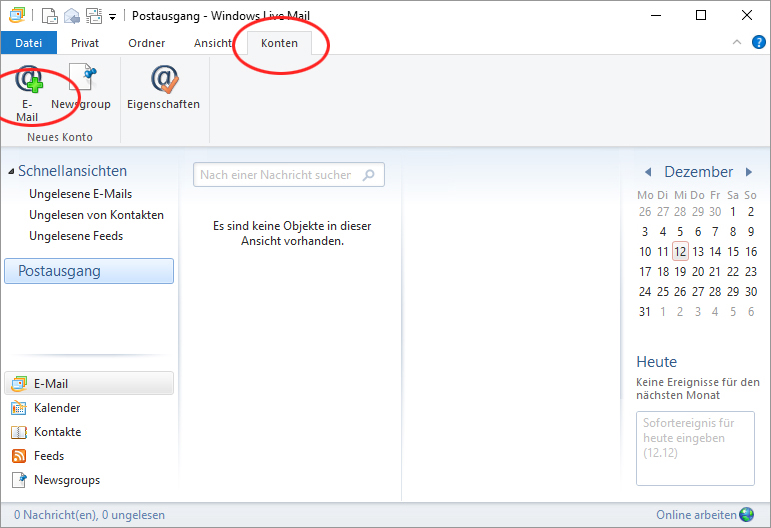Open the Datei menu

coord(28,43)
